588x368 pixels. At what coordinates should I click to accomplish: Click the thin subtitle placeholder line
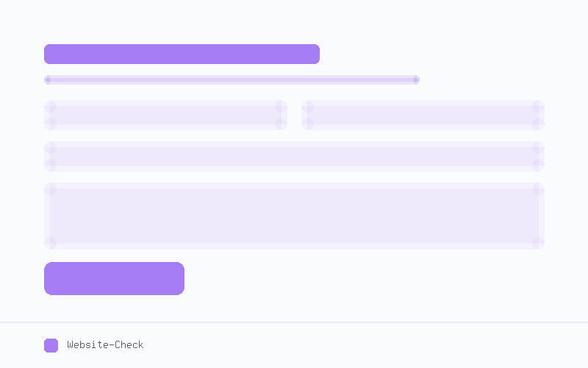[232, 79]
